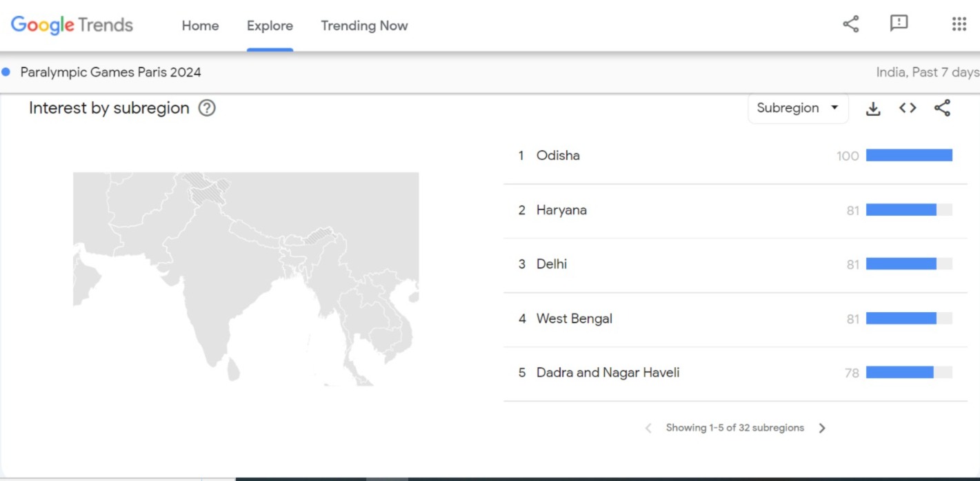Click the Odisha subregion row
The height and width of the screenshot is (481, 980).
558,156
